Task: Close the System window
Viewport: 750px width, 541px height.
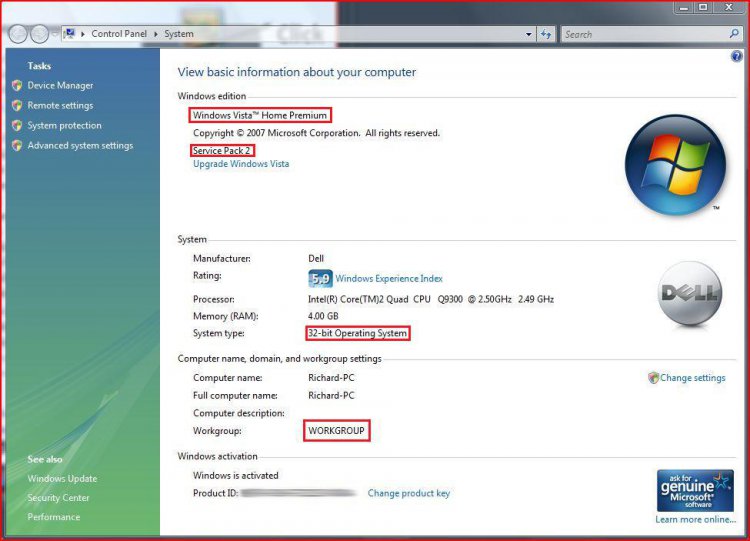Action: [729, 7]
